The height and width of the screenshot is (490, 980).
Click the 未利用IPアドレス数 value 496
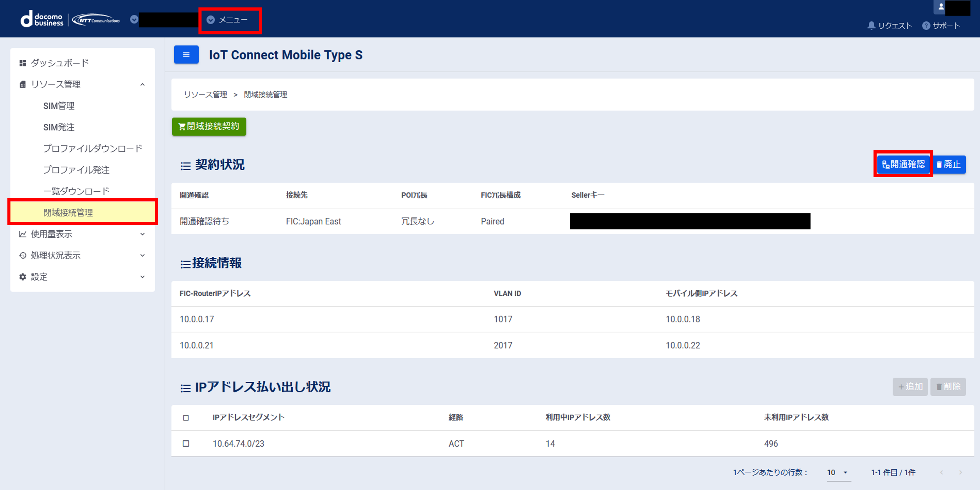point(771,443)
